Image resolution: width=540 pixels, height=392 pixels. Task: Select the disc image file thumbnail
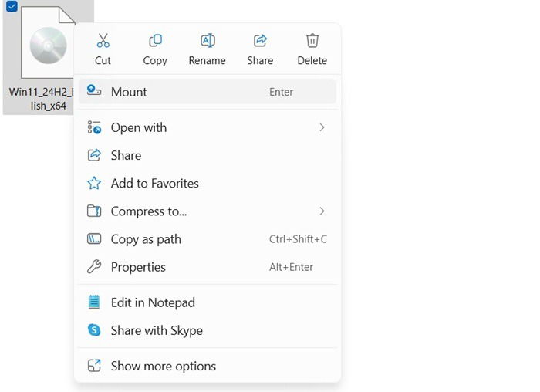48,46
